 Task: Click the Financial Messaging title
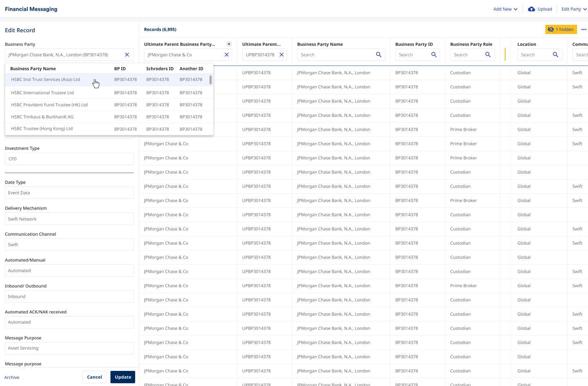pos(31,9)
